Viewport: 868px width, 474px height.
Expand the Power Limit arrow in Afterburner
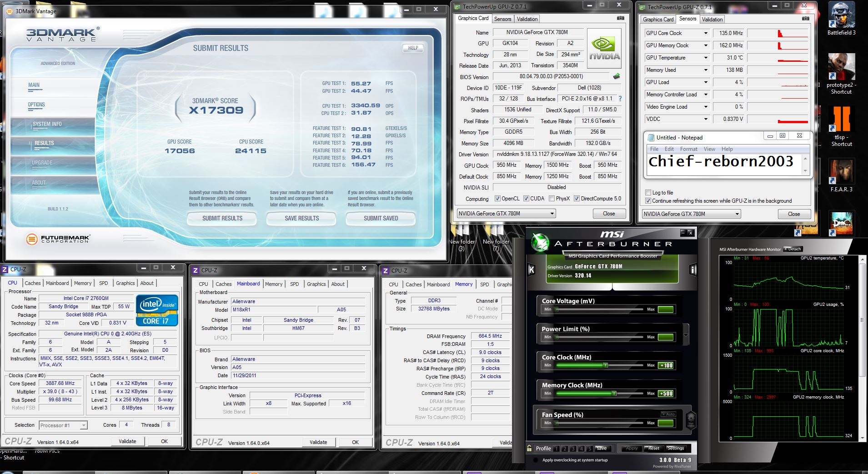point(686,335)
